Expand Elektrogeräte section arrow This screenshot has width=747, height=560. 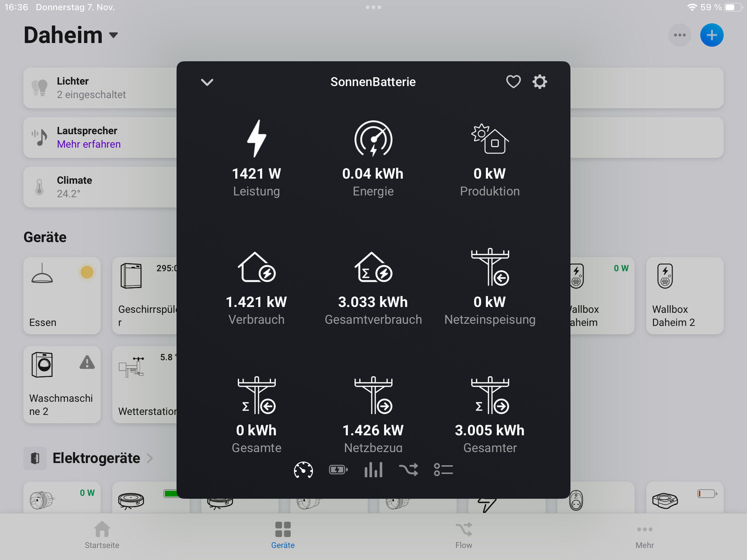pyautogui.click(x=150, y=458)
